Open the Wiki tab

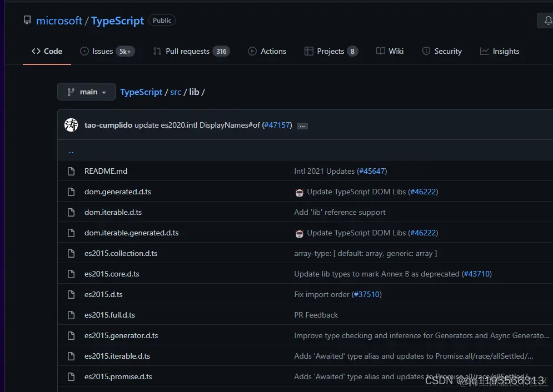390,51
